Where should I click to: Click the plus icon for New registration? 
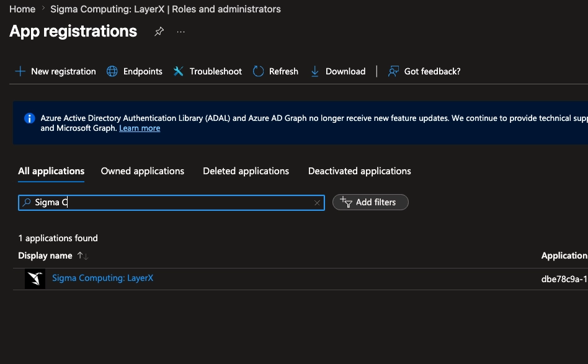coord(20,71)
